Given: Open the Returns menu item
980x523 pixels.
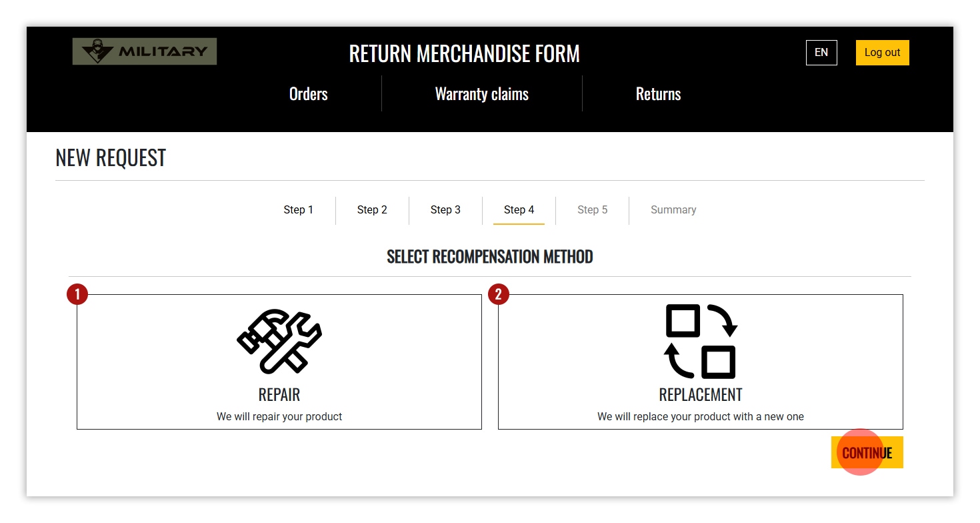Looking at the screenshot, I should (x=659, y=94).
